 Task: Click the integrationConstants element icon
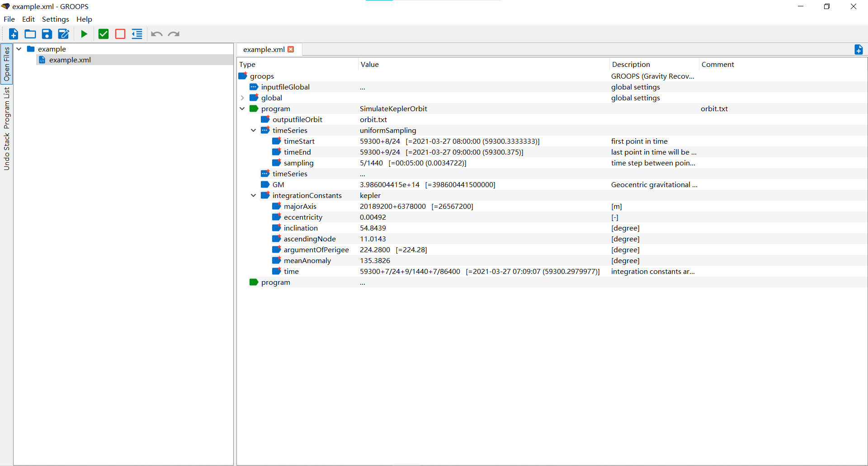265,195
